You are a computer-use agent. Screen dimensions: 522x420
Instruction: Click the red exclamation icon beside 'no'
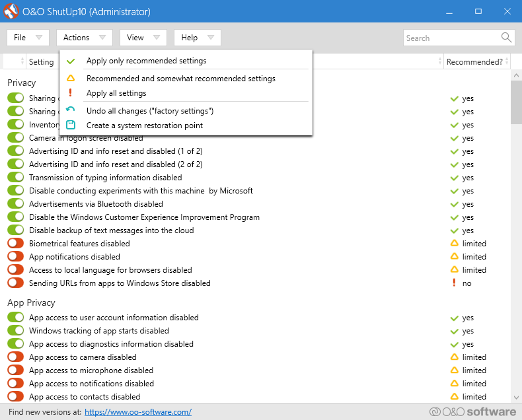(x=454, y=283)
